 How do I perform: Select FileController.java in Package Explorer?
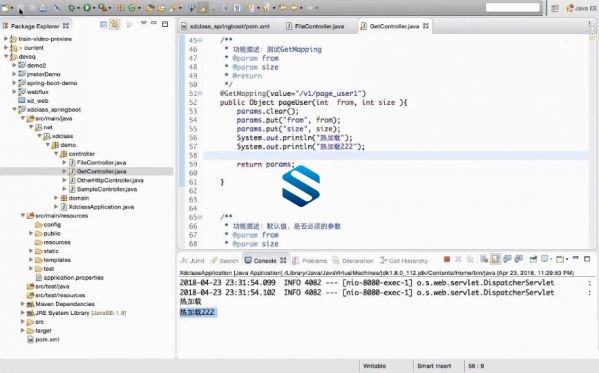101,163
